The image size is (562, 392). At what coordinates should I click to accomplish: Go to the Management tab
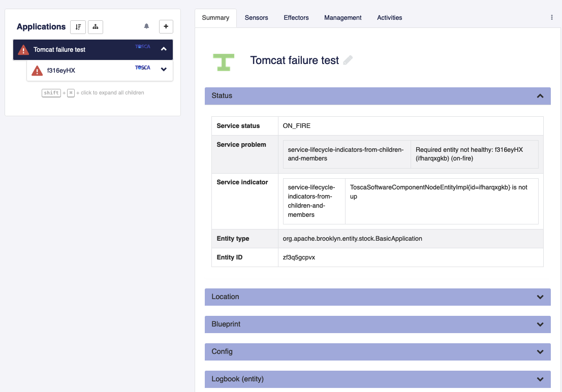coord(342,18)
